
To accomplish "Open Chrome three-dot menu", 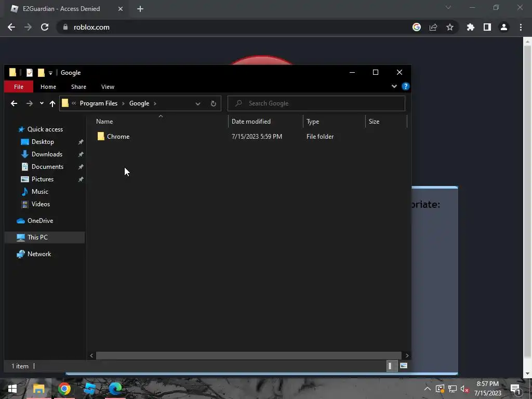I will pyautogui.click(x=521, y=27).
